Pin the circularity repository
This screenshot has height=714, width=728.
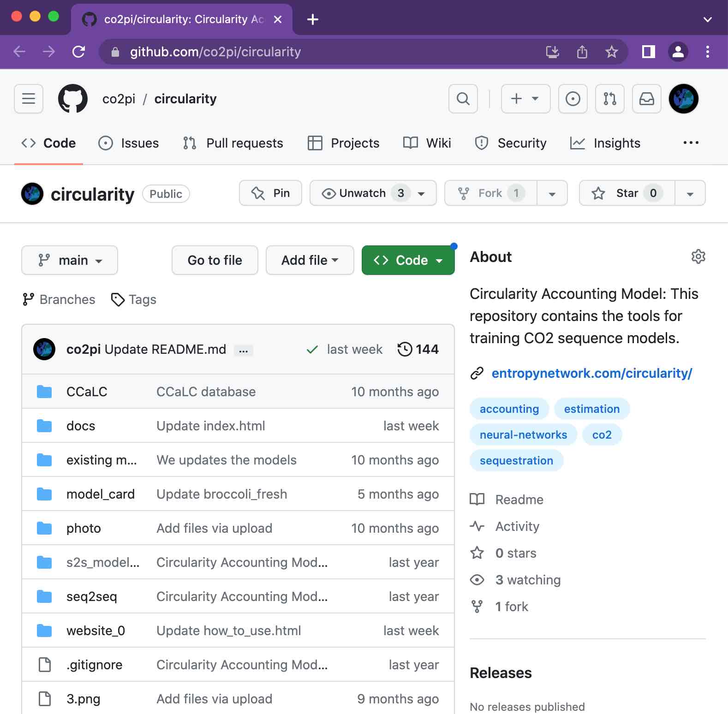click(x=270, y=193)
